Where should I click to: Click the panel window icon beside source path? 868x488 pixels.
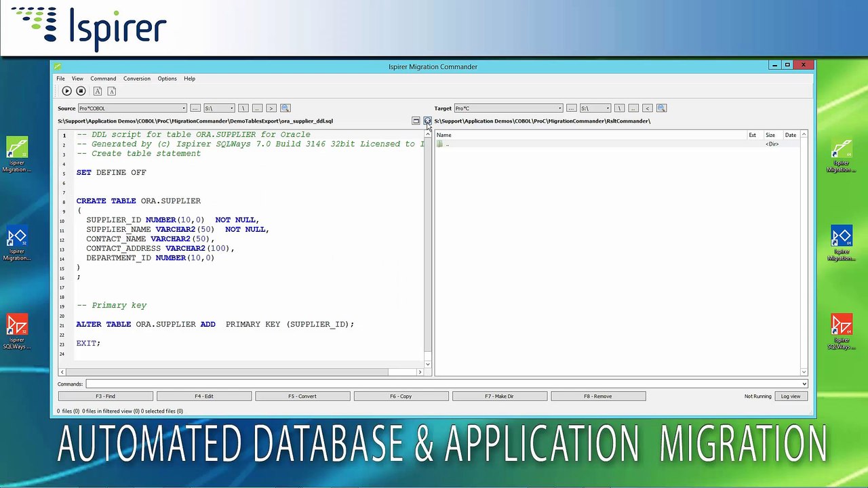coord(416,121)
